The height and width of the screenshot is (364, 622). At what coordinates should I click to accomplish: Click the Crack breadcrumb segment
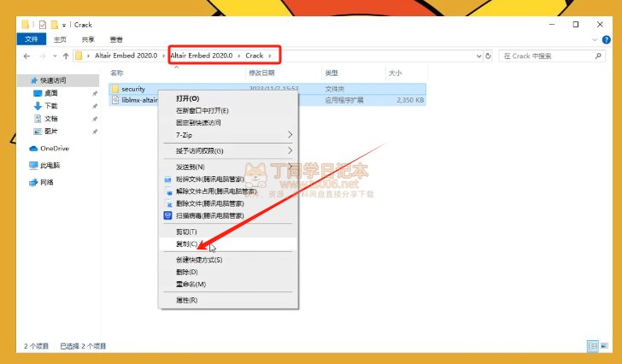point(255,56)
